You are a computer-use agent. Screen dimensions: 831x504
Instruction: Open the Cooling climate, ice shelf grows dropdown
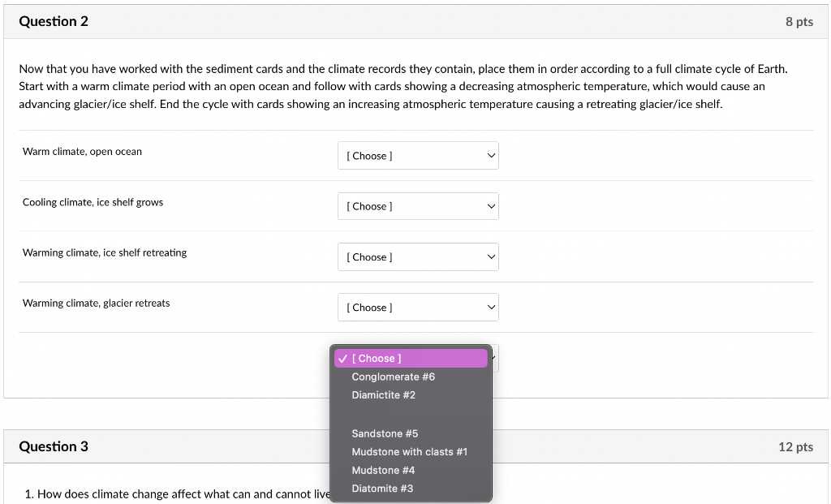[418, 206]
